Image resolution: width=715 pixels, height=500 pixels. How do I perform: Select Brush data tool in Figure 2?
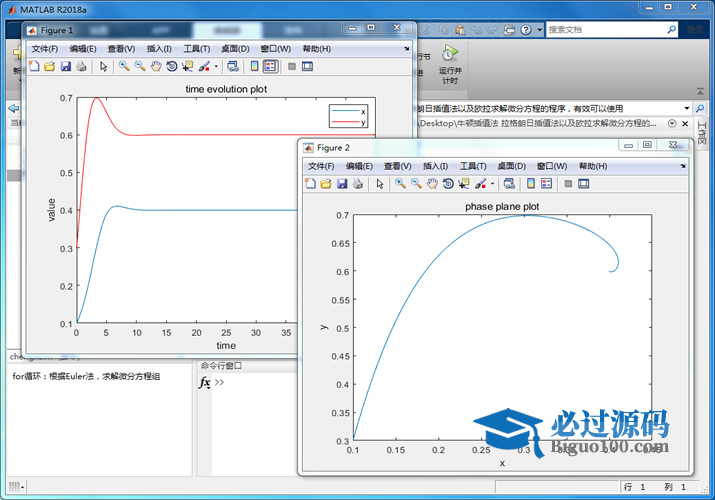click(481, 184)
